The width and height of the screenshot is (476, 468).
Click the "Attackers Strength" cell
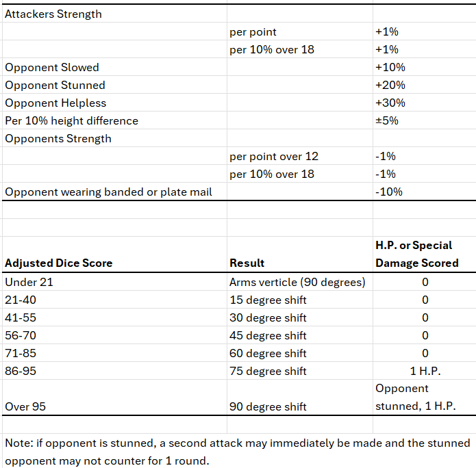point(53,14)
